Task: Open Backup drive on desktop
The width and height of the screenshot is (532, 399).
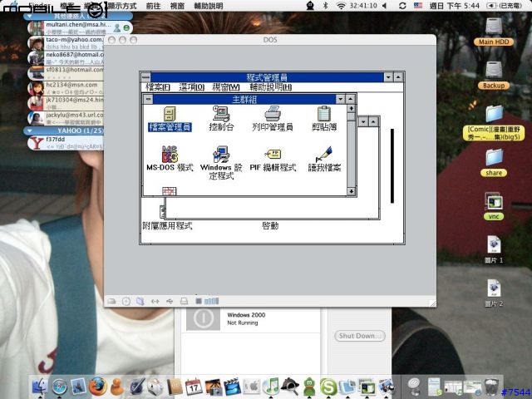Action: pos(494,76)
